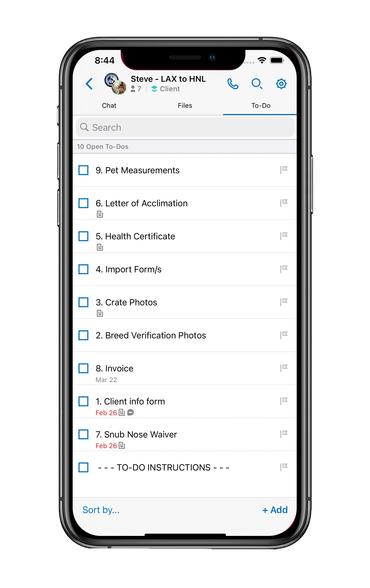The image size is (370, 588).
Task: Check off Letter of Acclimation
Action: [84, 203]
